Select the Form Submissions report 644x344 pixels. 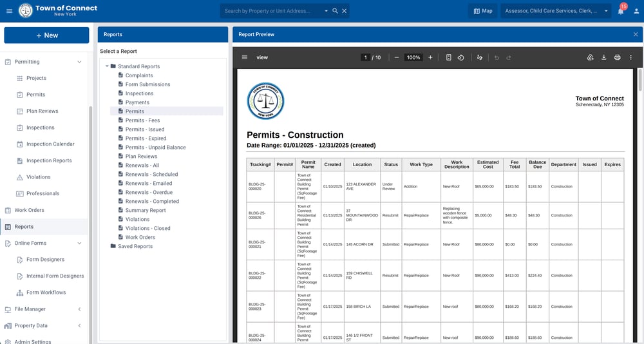147,84
